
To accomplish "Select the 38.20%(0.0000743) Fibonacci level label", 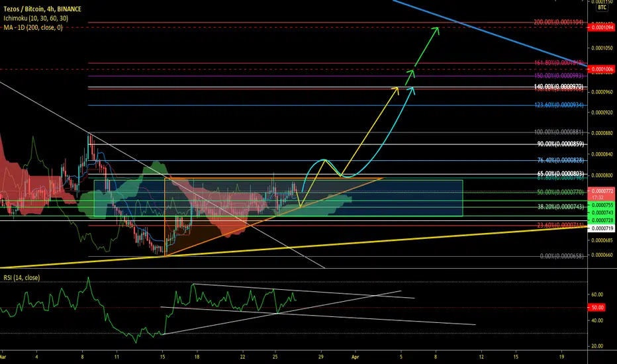I will pos(560,207).
